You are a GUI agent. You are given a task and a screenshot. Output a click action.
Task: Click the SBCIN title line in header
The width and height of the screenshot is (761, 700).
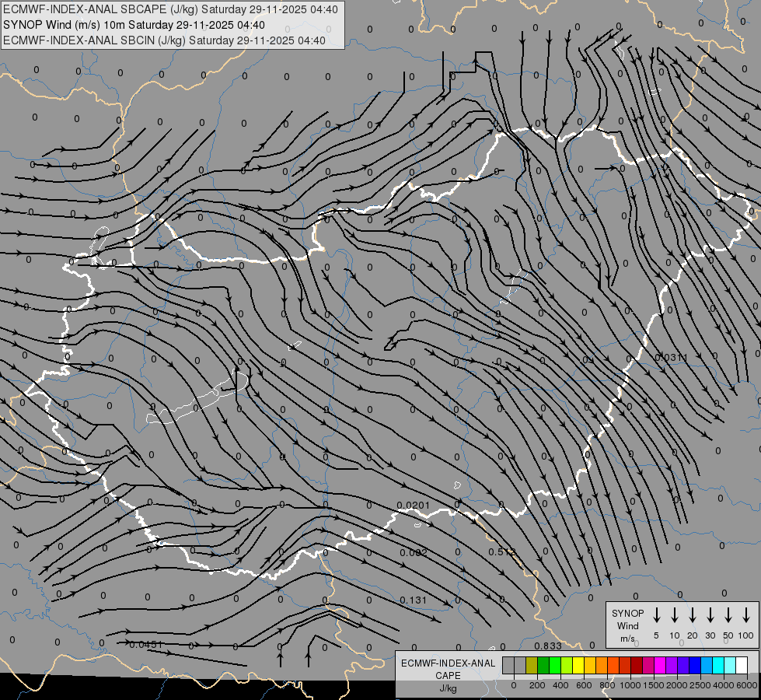point(164,40)
